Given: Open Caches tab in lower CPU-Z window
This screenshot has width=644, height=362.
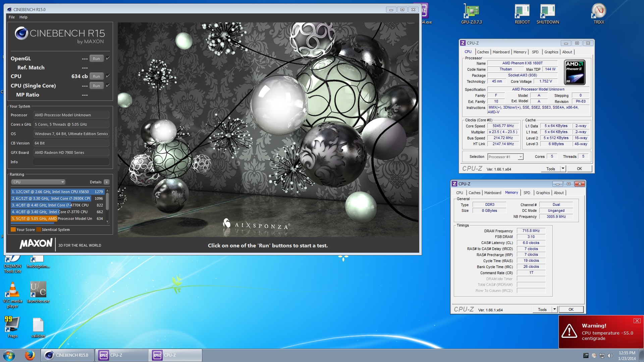Looking at the screenshot, I should click(474, 193).
